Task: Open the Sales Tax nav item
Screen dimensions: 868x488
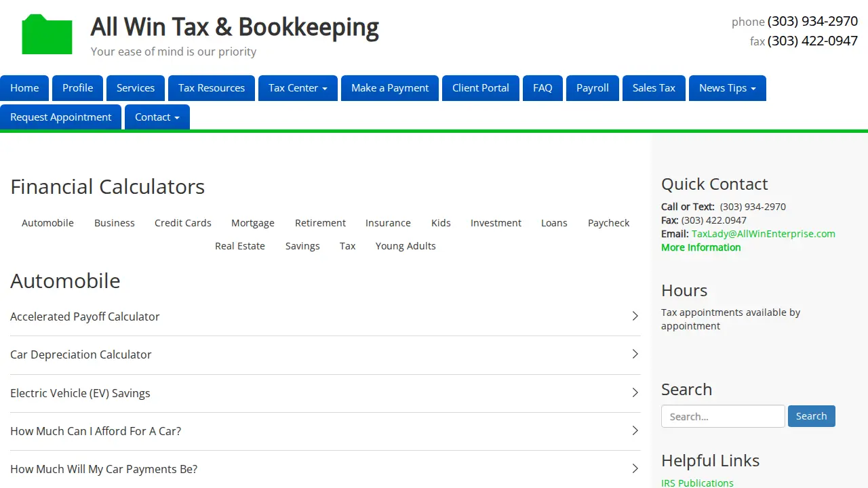Action: point(654,88)
